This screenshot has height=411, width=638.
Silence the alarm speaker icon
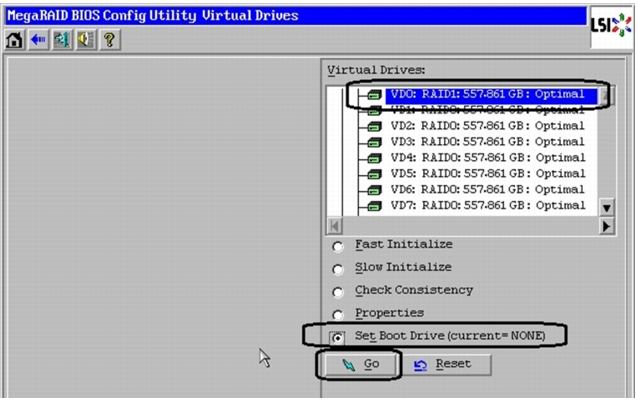tap(86, 40)
